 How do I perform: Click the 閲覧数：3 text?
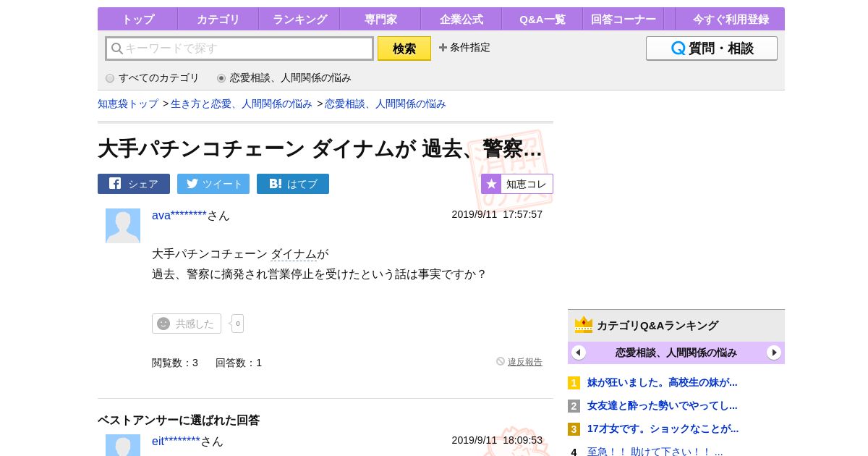175,363
